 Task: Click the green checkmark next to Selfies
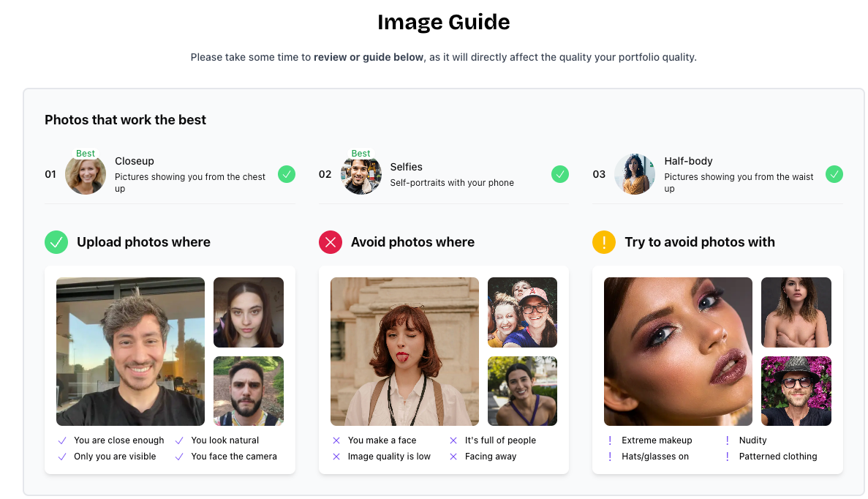point(559,174)
